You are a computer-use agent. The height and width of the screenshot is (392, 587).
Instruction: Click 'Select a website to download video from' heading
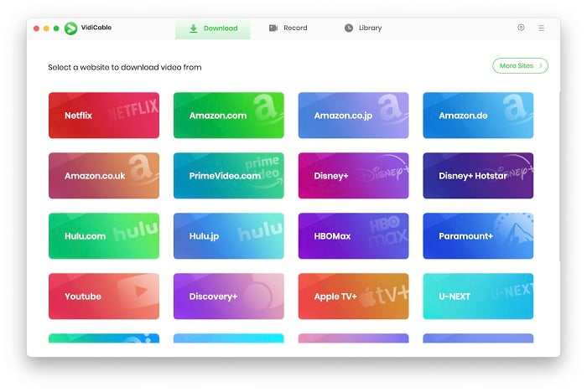125,67
